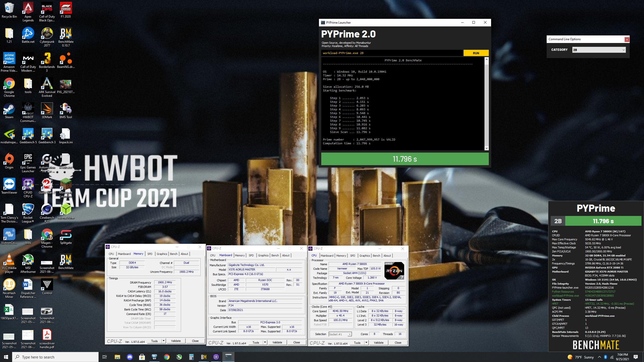Click the taskbar clock showing 7:04 PM
Screen dimensions: 644x362
pyautogui.click(x=622, y=357)
